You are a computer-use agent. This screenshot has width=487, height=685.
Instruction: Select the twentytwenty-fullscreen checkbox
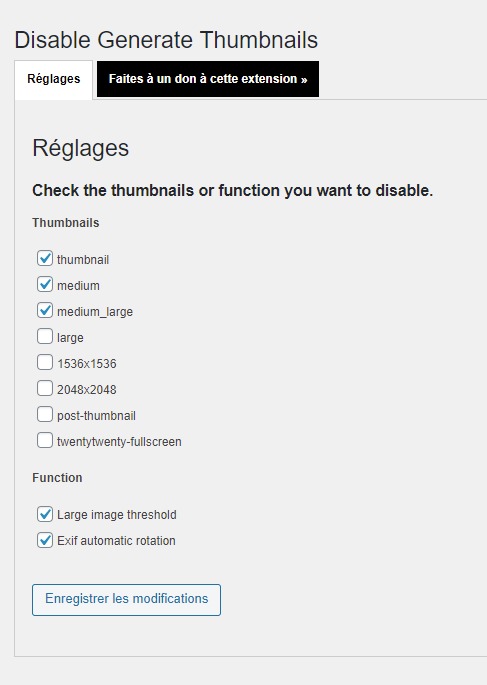45,440
